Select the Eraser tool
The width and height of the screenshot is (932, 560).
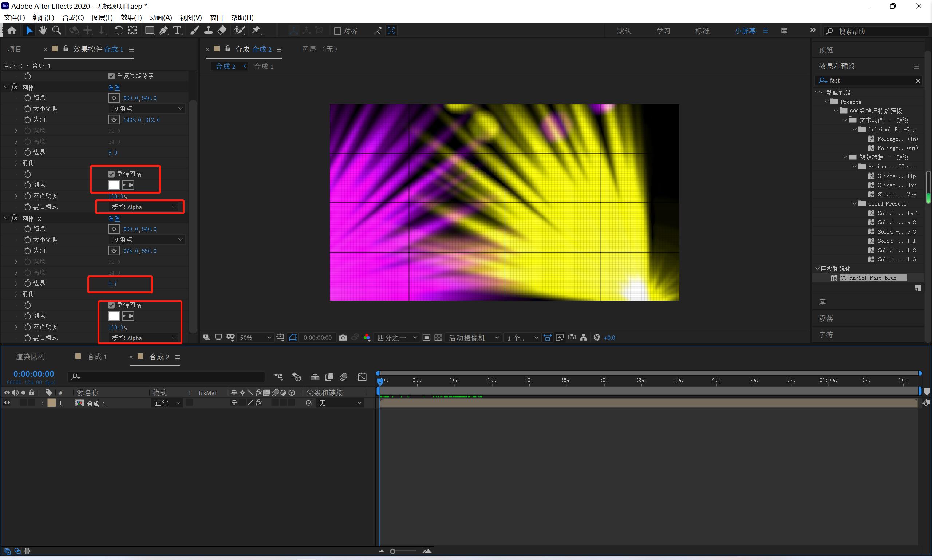(222, 31)
